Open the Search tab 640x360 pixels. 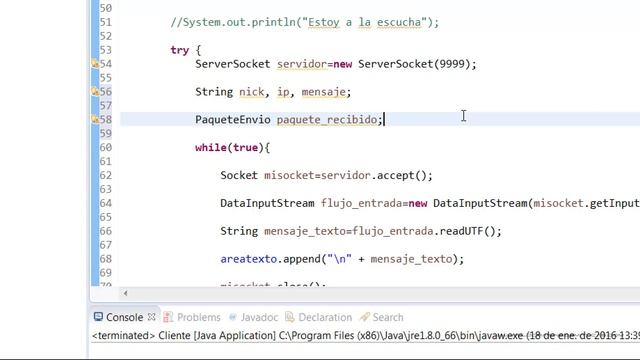(x=388, y=317)
